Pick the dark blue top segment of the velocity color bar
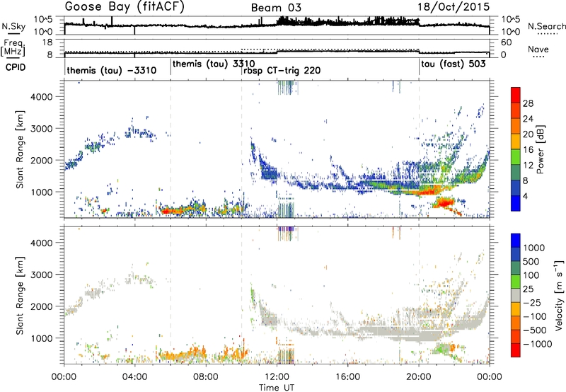Viewport: 566px width, 392px height. (x=516, y=241)
